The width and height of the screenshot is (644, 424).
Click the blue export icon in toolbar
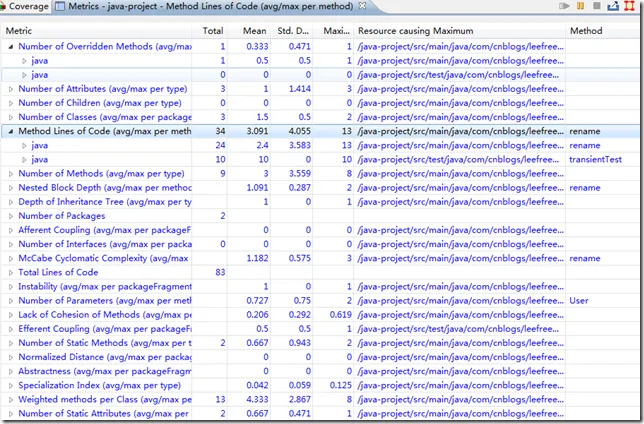(613, 6)
